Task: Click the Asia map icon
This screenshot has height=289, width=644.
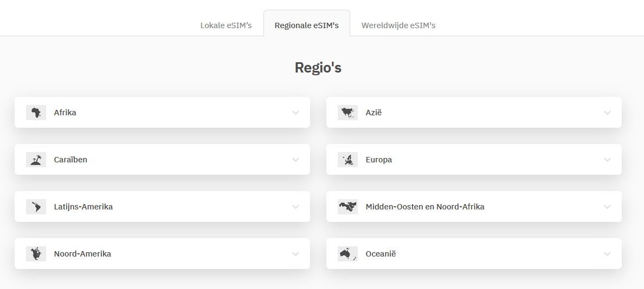Action: [347, 113]
